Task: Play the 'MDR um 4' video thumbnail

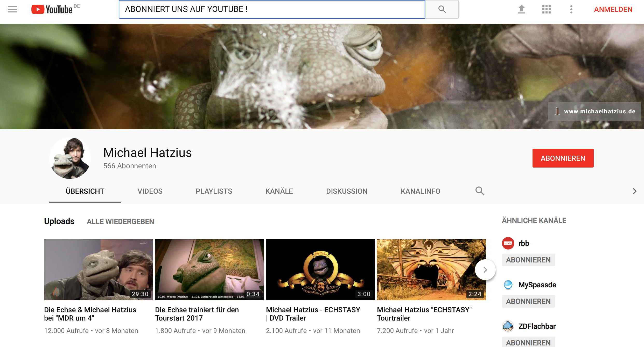Action: tap(99, 270)
